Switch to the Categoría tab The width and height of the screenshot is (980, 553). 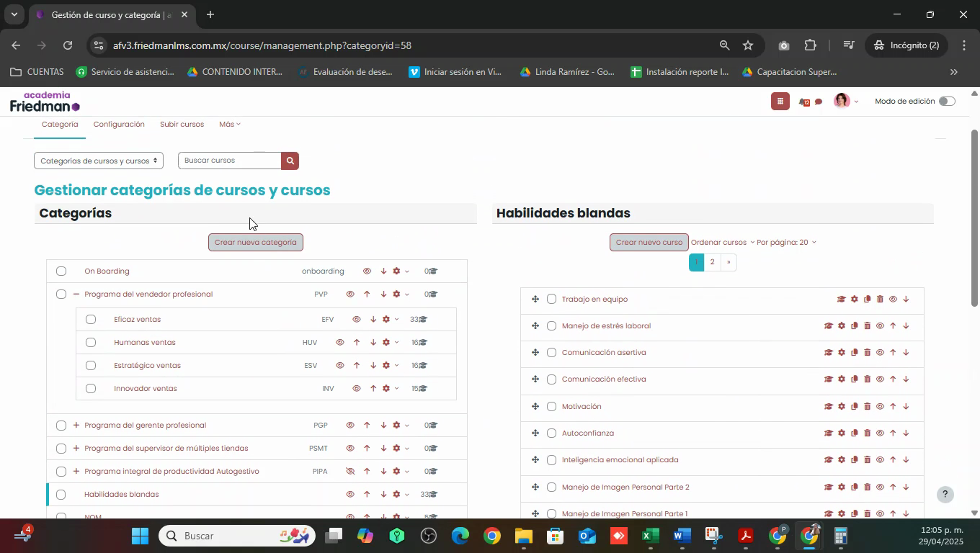click(60, 125)
